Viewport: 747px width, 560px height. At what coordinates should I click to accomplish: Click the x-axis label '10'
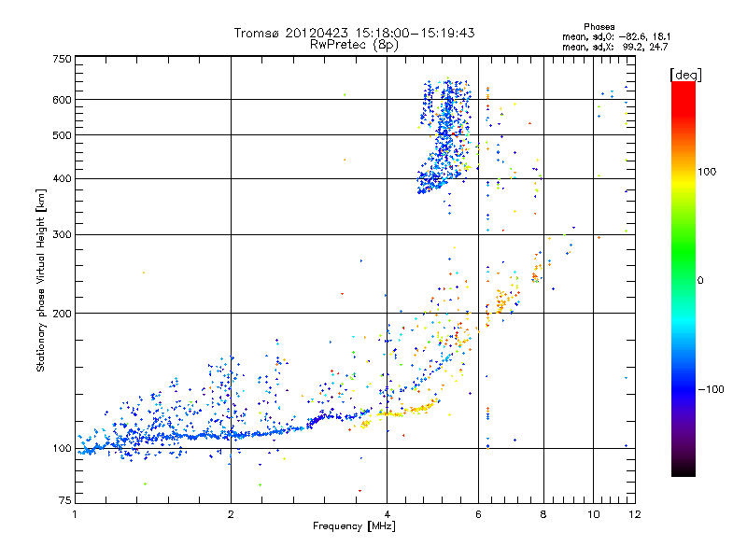(593, 514)
